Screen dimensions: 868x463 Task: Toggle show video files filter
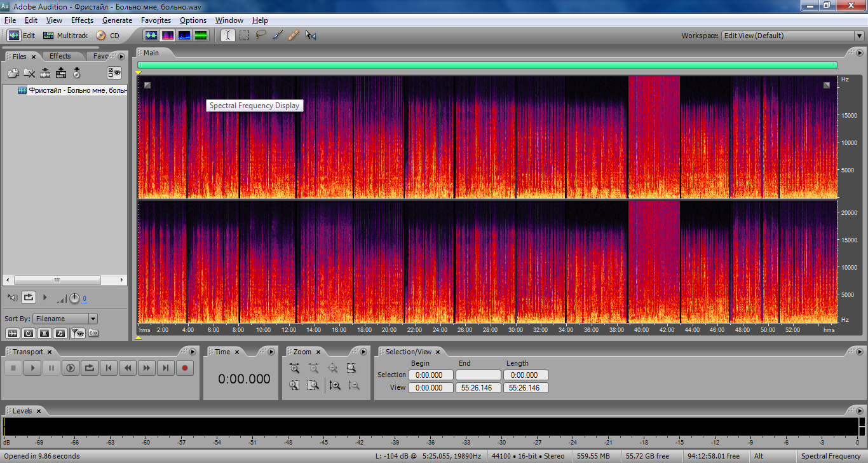tap(44, 333)
